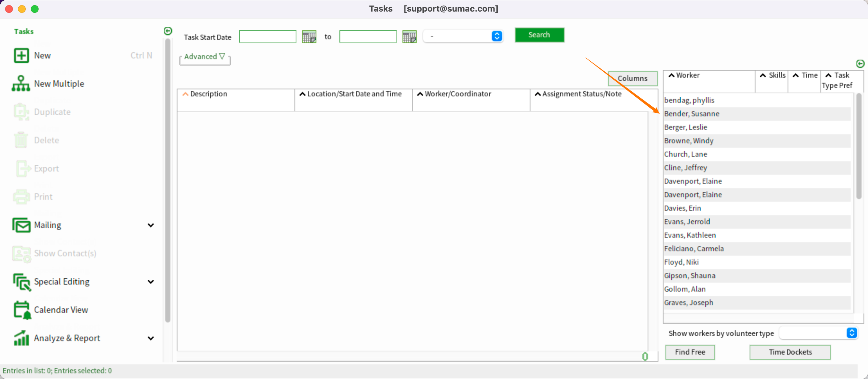Select New Multiple in Tasks menu
The height and width of the screenshot is (379, 868).
coord(59,84)
